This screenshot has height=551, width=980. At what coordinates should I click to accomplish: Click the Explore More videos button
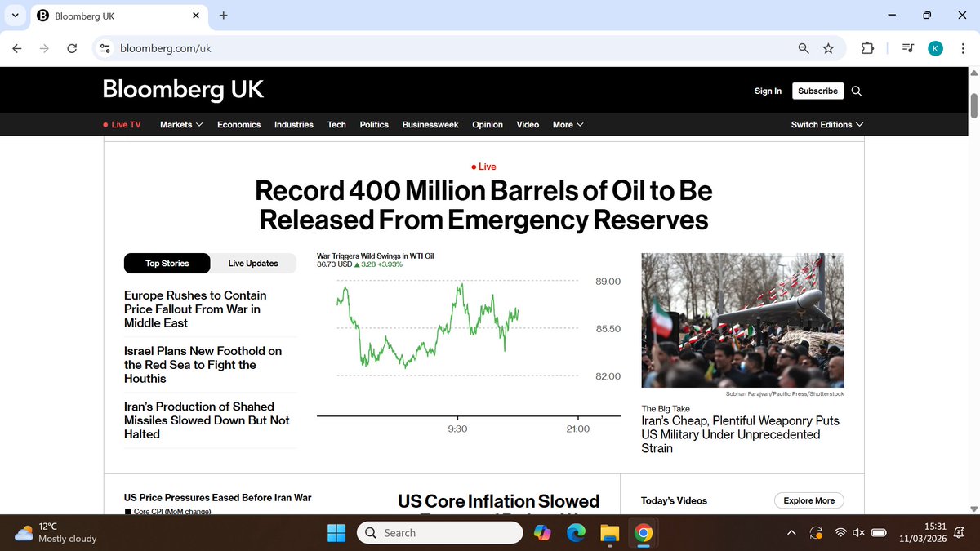808,500
